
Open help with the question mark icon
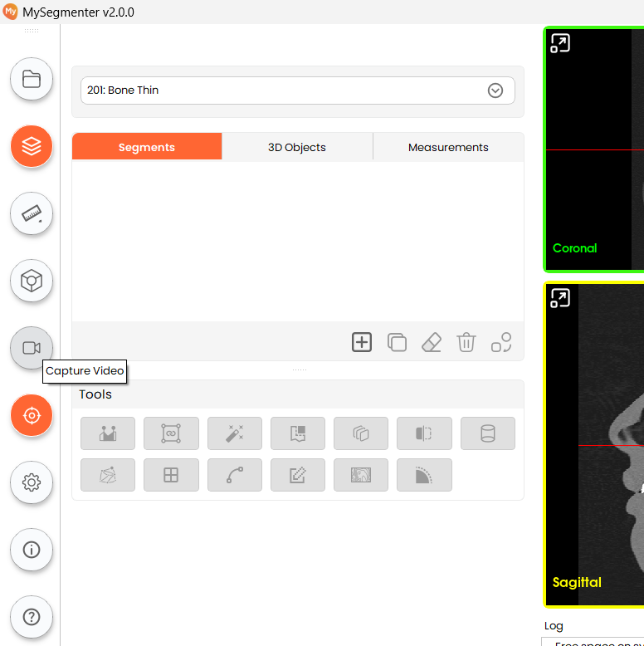pyautogui.click(x=32, y=617)
